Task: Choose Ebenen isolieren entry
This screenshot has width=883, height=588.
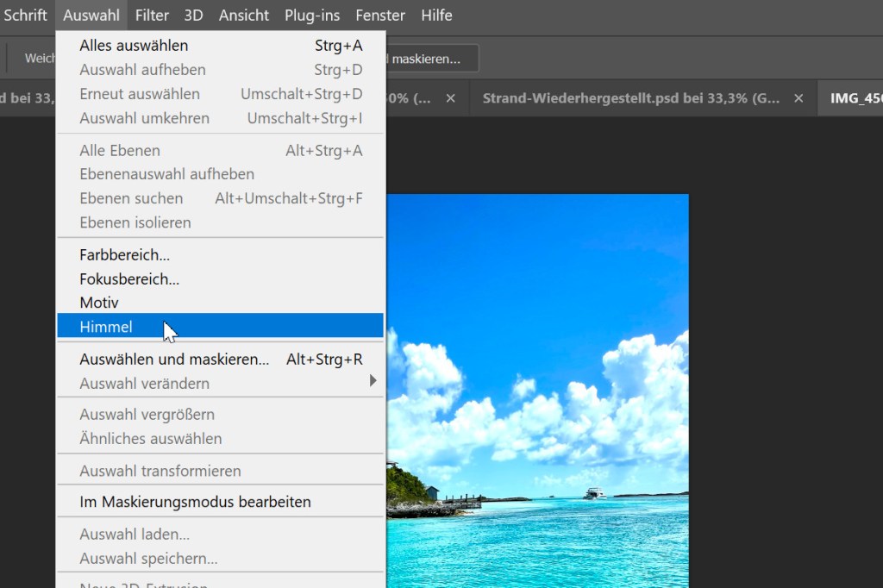Action: (220, 222)
